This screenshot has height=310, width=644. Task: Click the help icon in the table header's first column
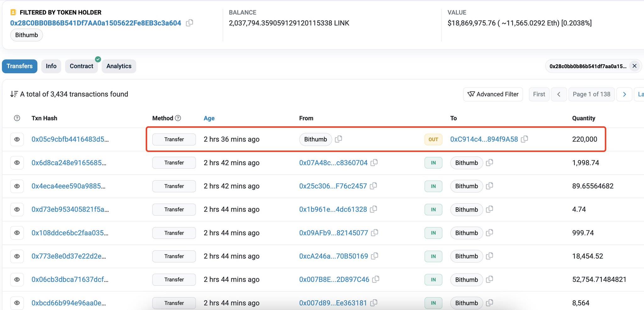pyautogui.click(x=17, y=118)
